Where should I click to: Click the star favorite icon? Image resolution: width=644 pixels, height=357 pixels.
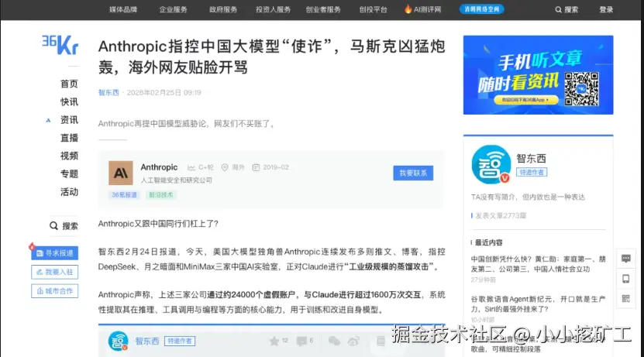click(274, 341)
